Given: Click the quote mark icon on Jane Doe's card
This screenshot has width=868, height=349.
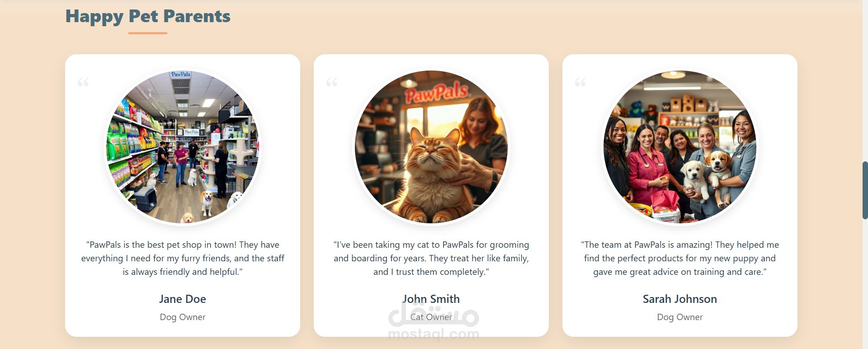Looking at the screenshot, I should click(83, 82).
